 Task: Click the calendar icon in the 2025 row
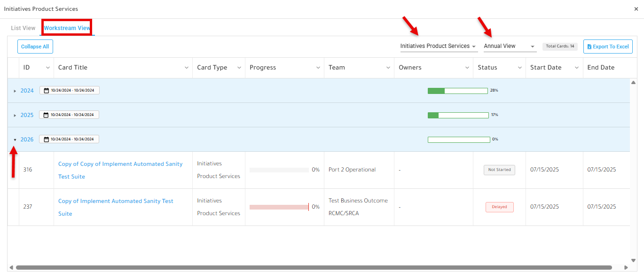(47, 115)
